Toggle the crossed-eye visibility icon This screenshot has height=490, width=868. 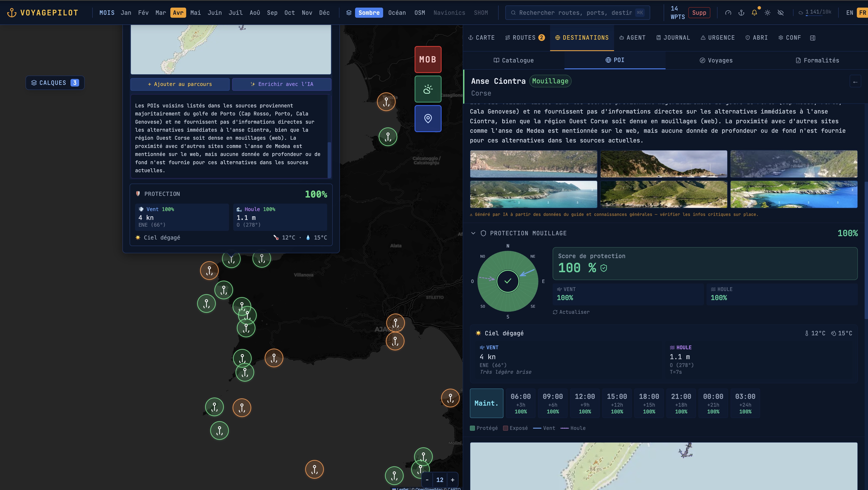tap(780, 13)
